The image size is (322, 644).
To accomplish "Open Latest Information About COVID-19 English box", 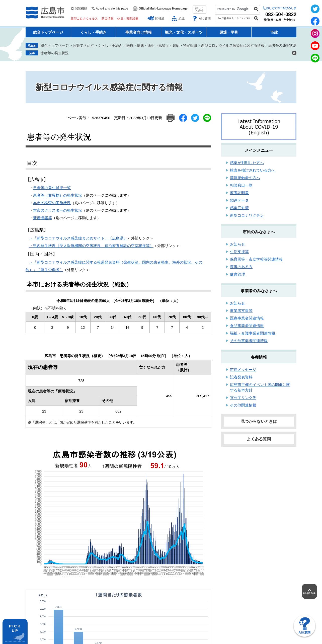I will coord(259,127).
